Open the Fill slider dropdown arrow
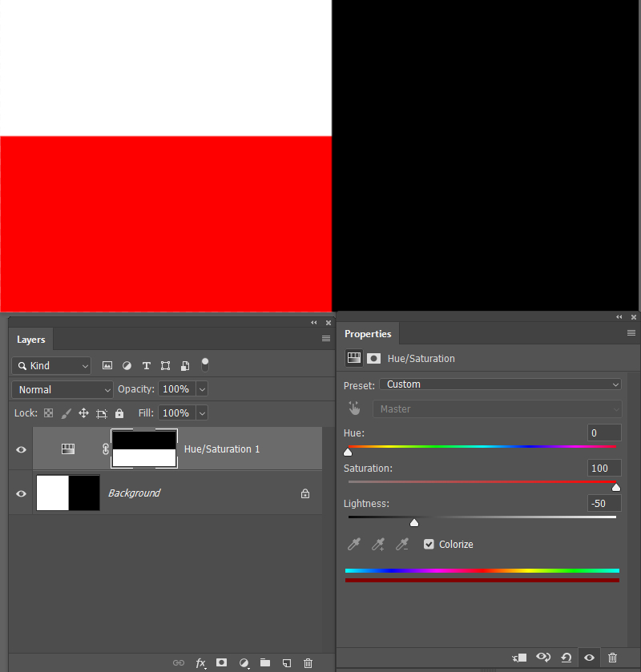Screen dimensions: 641x672 pyautogui.click(x=202, y=413)
